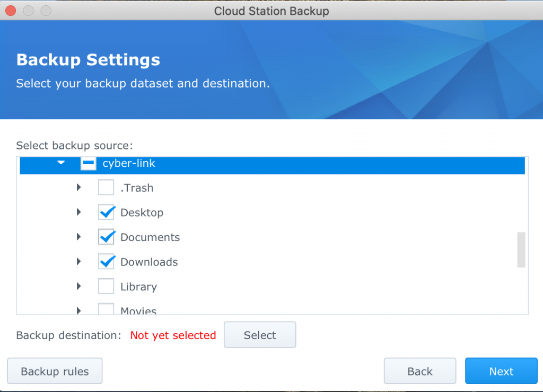Expand the Downloads folder
Screen dimensions: 543x392
click(78, 262)
